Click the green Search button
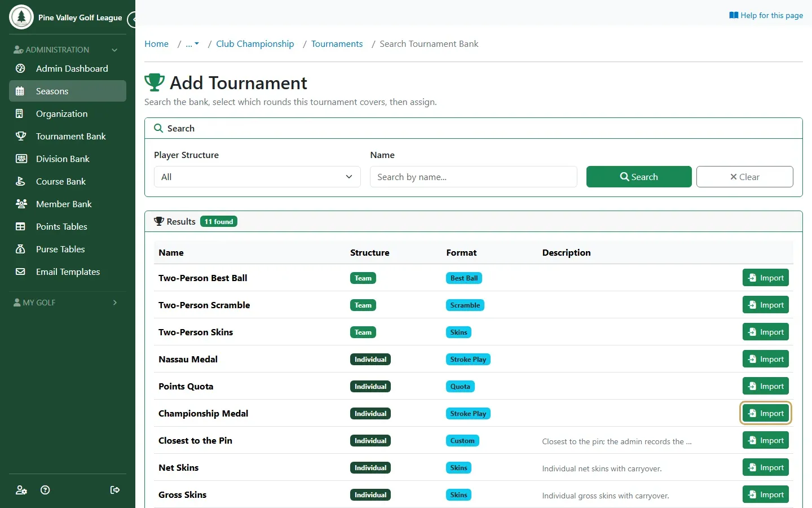 tap(639, 177)
